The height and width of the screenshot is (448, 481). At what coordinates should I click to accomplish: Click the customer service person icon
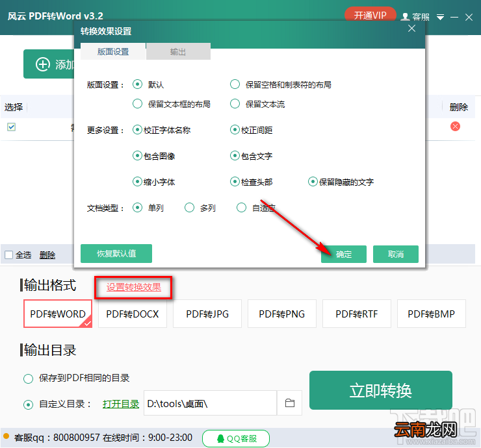pos(405,16)
